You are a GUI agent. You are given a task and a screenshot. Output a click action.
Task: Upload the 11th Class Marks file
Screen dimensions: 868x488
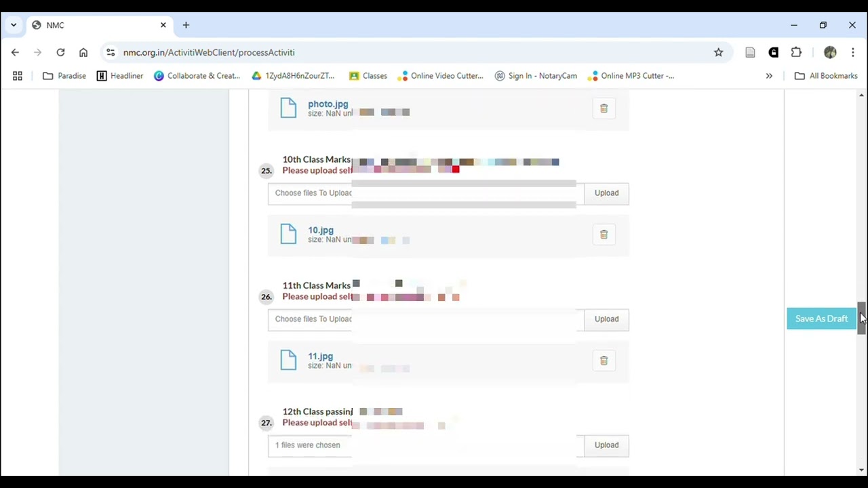[x=606, y=319]
